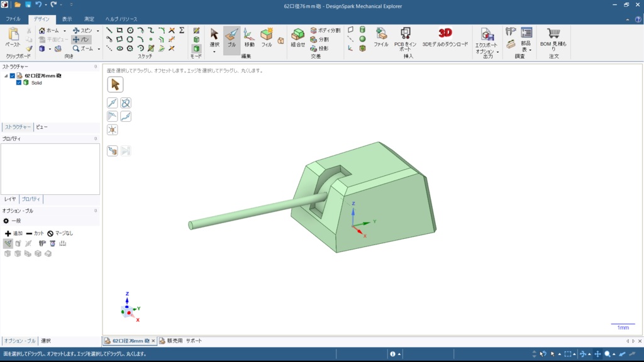Switch to 3D mode icon
Screen dimensions: 644x362
196,48
